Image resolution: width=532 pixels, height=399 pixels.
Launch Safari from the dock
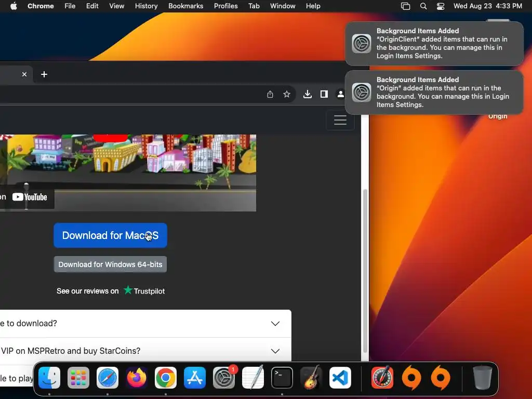(108, 378)
